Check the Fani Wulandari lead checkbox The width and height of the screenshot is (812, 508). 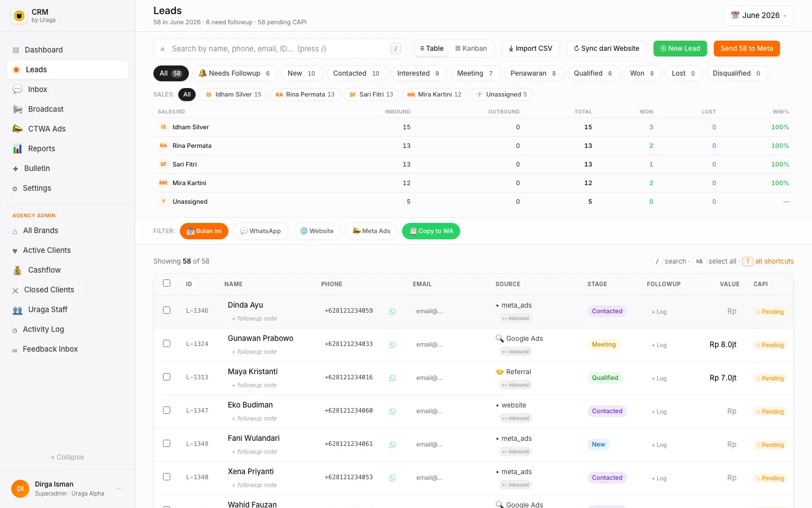166,444
